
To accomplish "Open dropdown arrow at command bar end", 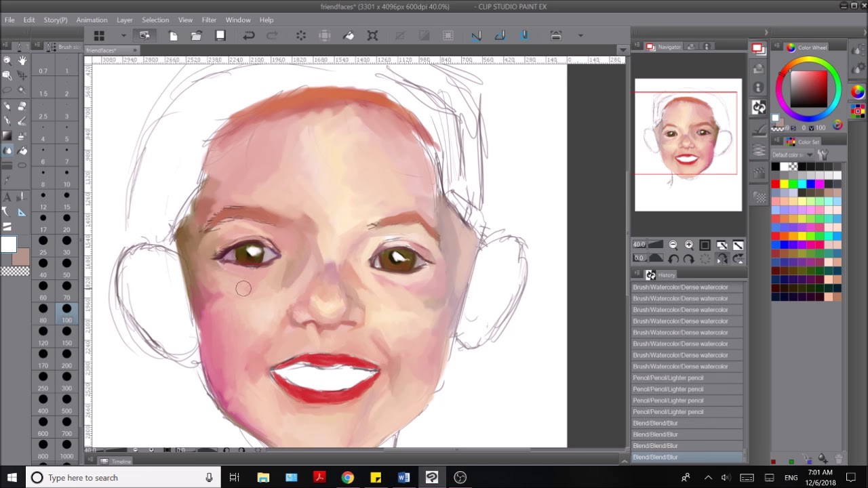I will tap(580, 35).
